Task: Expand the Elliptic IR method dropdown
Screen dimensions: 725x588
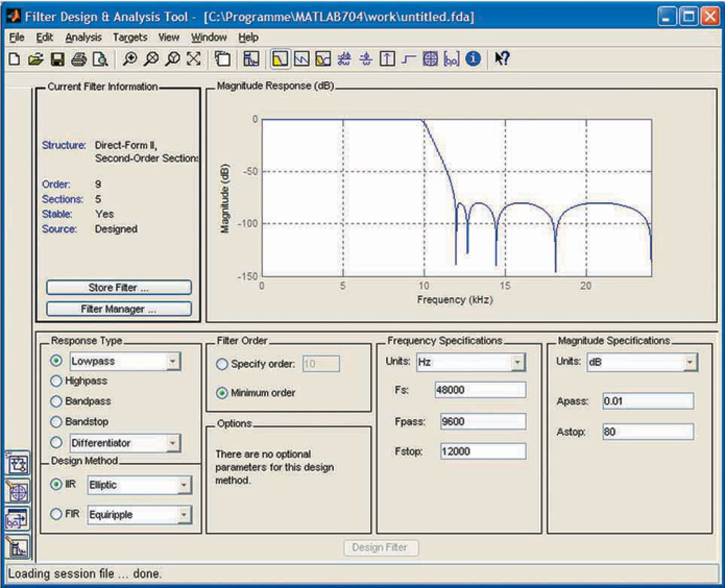Action: (x=184, y=485)
